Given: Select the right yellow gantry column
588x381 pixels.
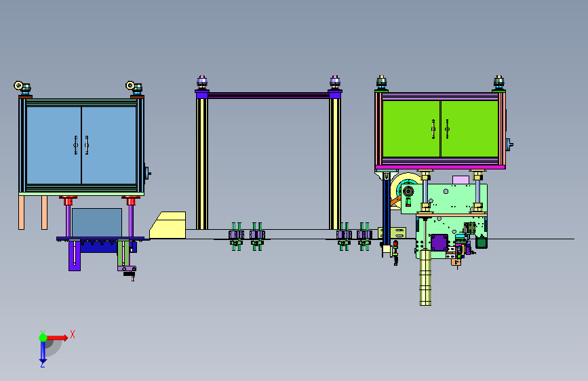Looking at the screenshot, I should coord(335,163).
